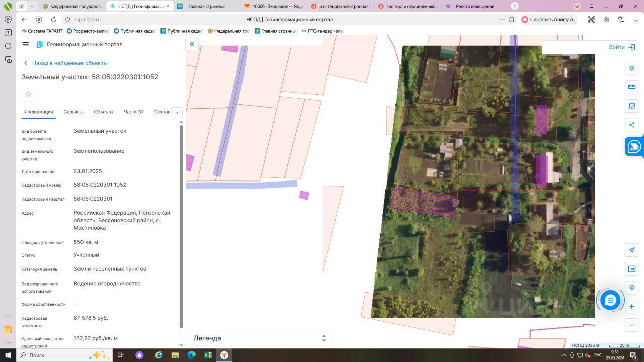Viewport: 644px width, 362px height.
Task: Bookmark this page in the address bar
Action: [x=512, y=19]
